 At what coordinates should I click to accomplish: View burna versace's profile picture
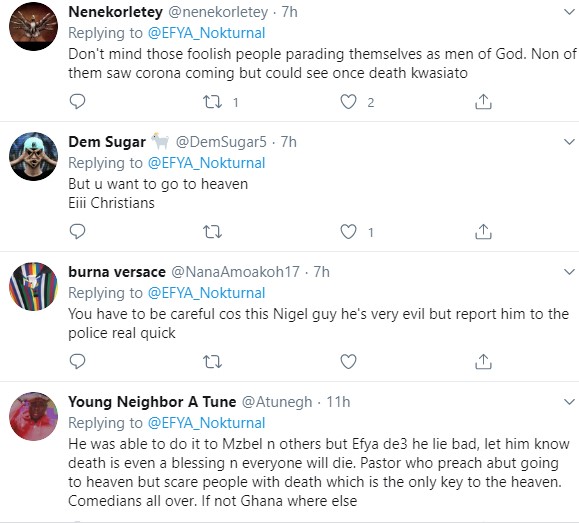click(x=34, y=286)
